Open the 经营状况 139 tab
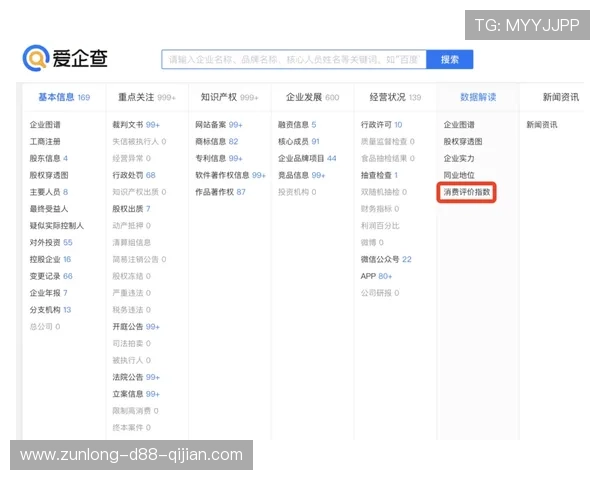Screen dimensions: 600x480 [395, 97]
